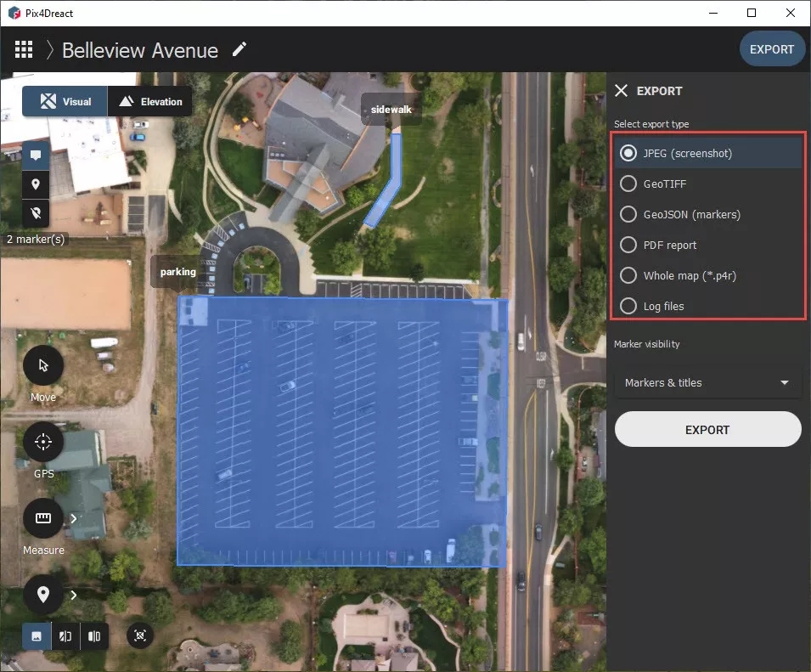Expand the Measure tool options arrow
The height and width of the screenshot is (672, 811).
click(x=74, y=518)
